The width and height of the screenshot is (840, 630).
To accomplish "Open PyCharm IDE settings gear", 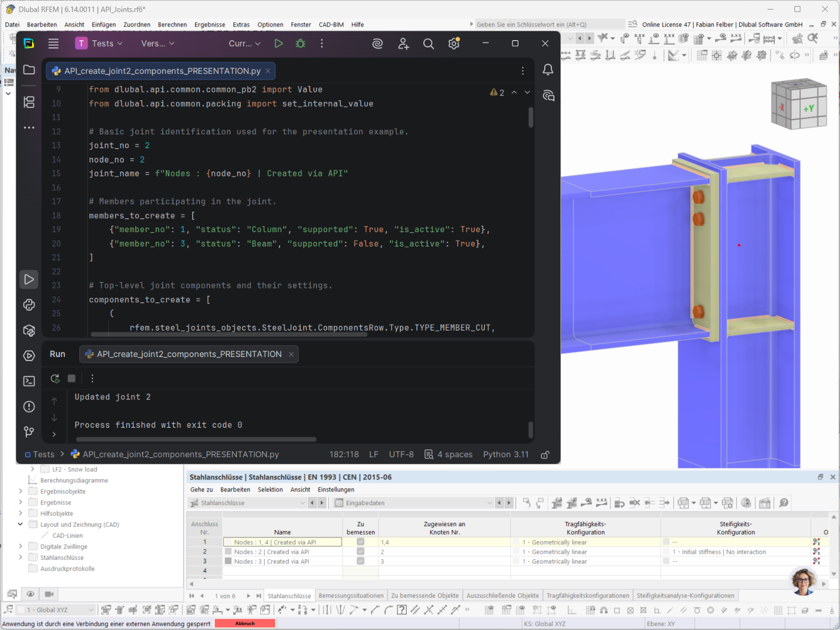I will click(x=454, y=43).
